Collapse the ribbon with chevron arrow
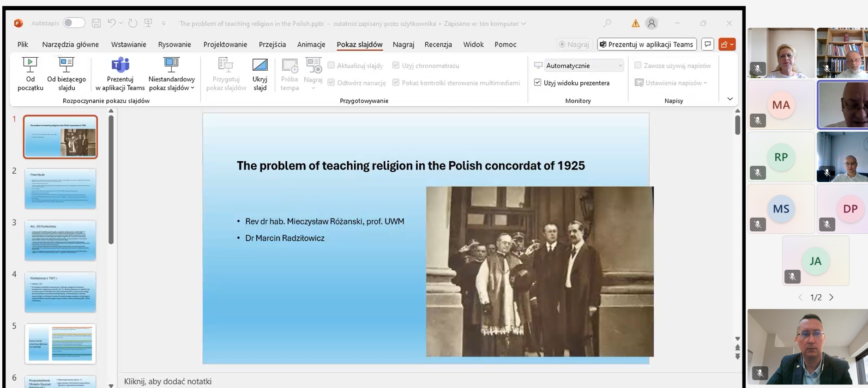Viewport: 868px width, 388px height. (730, 99)
